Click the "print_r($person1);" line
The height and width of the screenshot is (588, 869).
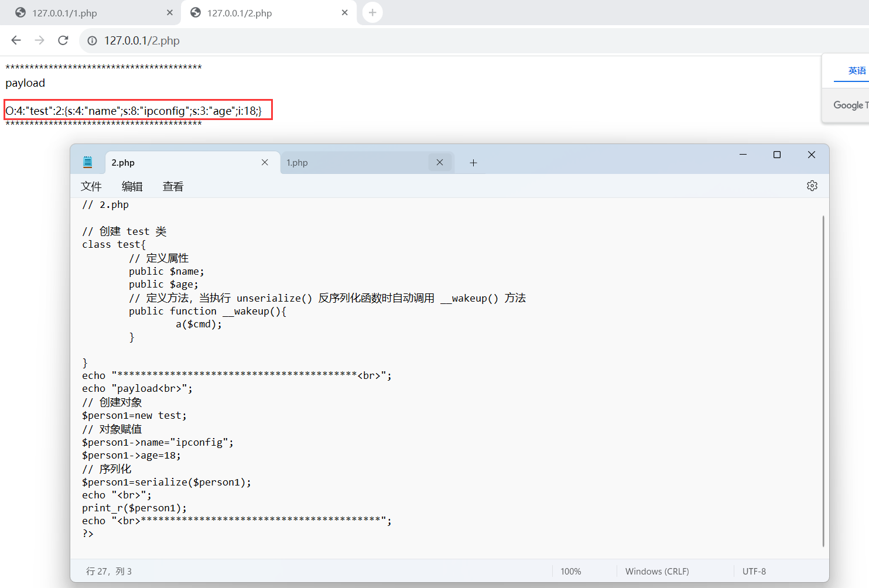[x=135, y=508]
